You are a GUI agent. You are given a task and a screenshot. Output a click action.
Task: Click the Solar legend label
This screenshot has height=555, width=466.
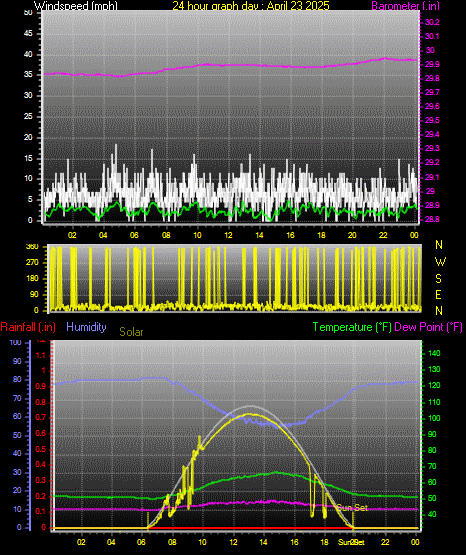(x=131, y=332)
